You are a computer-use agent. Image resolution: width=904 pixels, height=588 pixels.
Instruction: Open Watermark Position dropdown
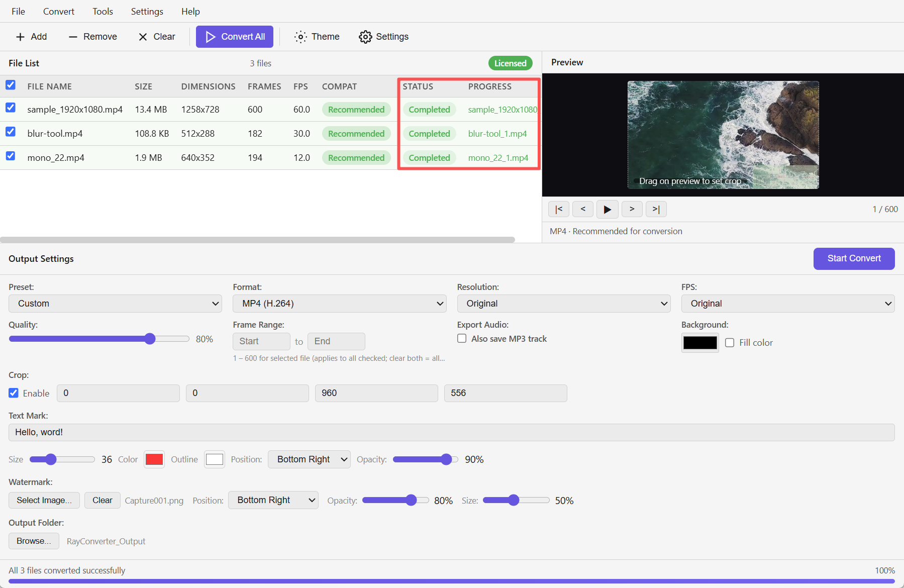[273, 500]
